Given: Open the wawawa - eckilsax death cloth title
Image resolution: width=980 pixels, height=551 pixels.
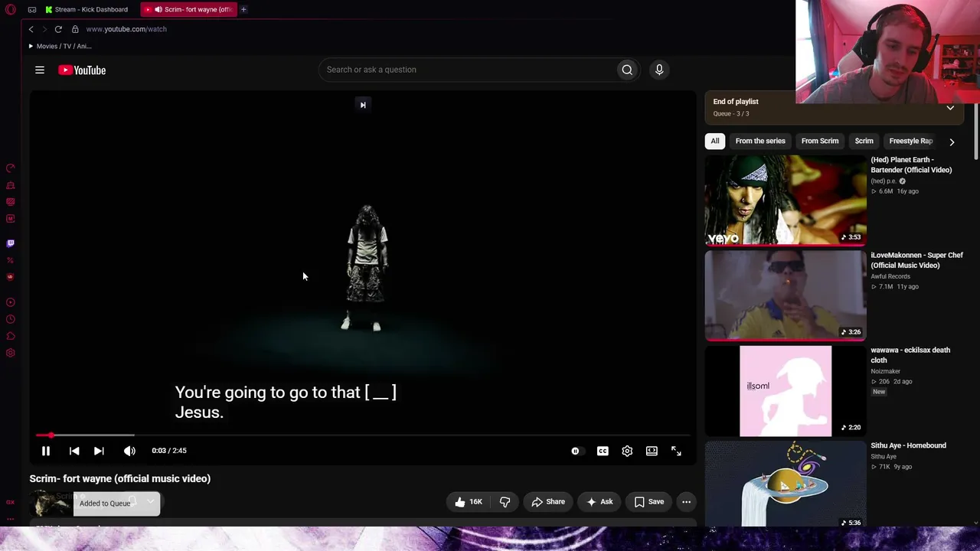Looking at the screenshot, I should 910,355.
